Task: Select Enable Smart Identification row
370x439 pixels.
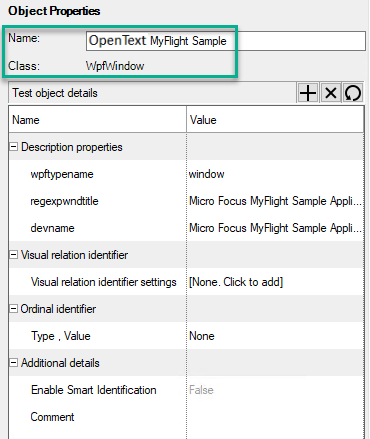Action: [x=186, y=390]
